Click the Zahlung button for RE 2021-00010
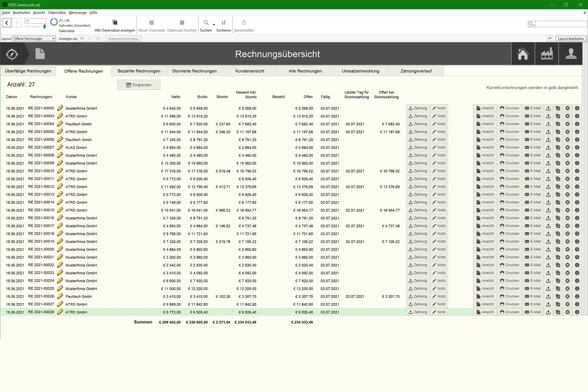This screenshot has height=392, width=588. (x=418, y=171)
